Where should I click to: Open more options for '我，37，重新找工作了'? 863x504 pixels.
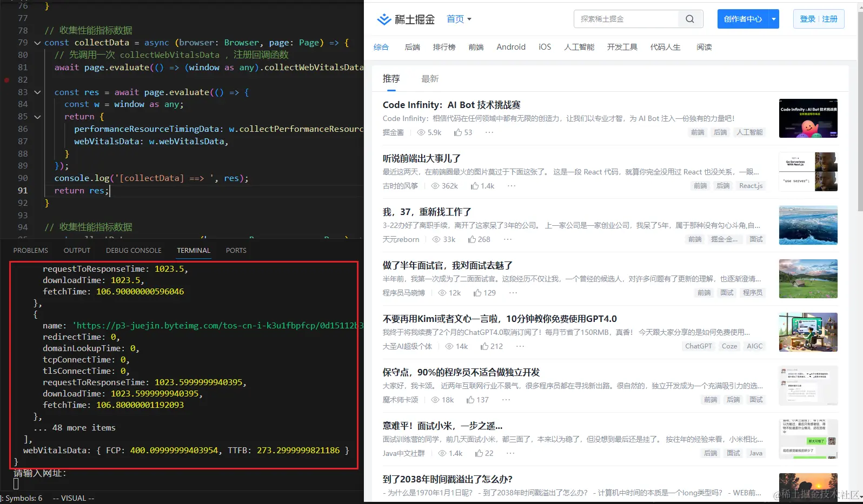pos(508,239)
